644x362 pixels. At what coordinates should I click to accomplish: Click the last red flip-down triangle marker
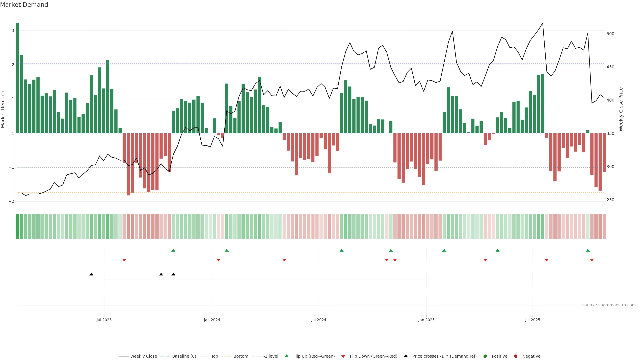pos(592,260)
